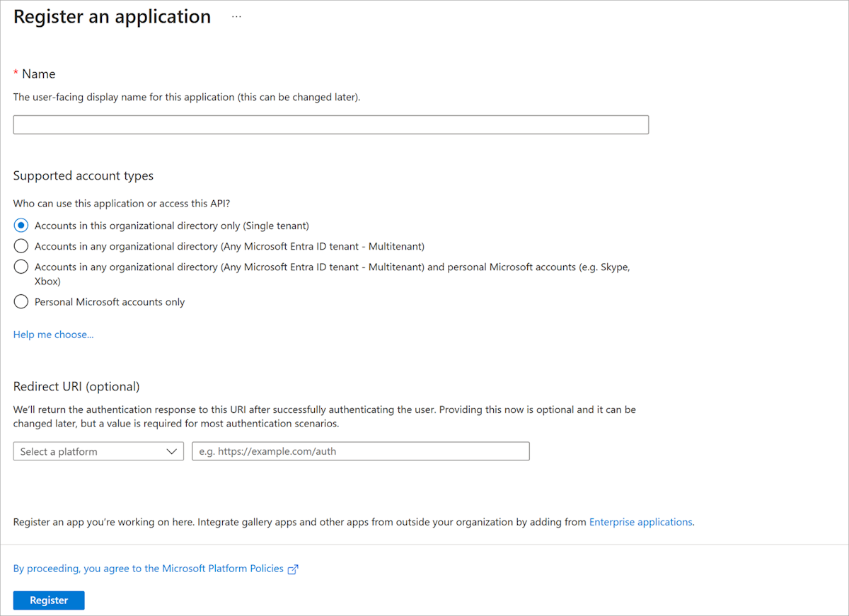Click the chevron on the Select a platform box
The width and height of the screenshot is (849, 616).
coord(171,451)
